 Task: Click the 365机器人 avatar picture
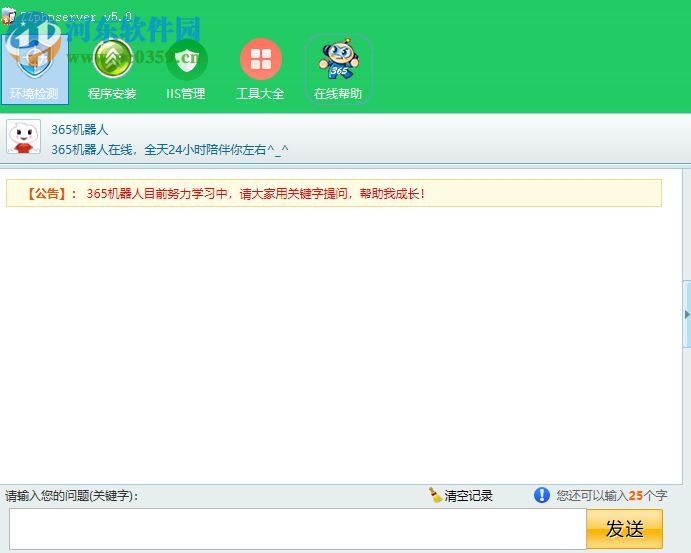24,137
